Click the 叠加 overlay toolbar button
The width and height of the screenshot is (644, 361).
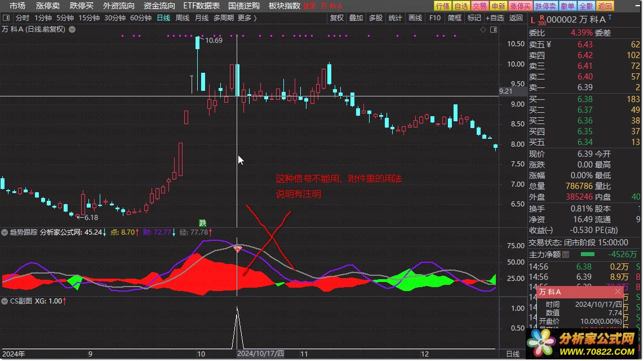(x=356, y=18)
